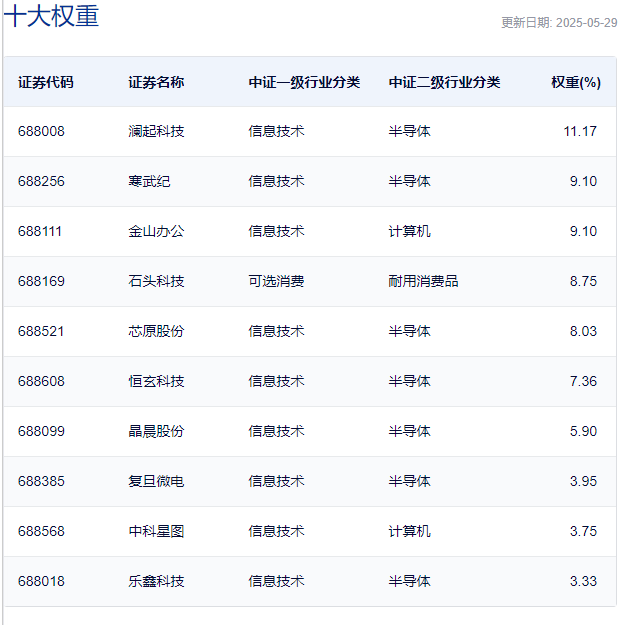Click 半导体 in the 复旦微电 row
Viewport: 624px width, 625px height.
409,482
